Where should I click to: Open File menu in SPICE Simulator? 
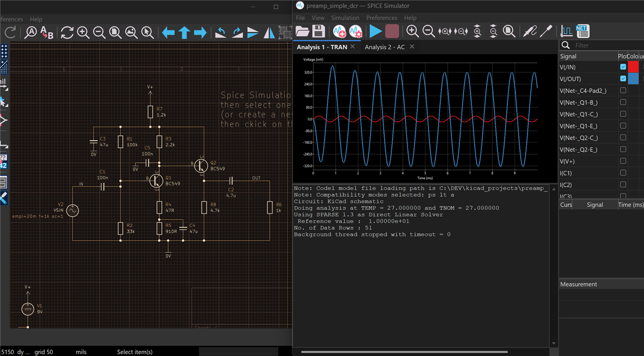(x=300, y=18)
